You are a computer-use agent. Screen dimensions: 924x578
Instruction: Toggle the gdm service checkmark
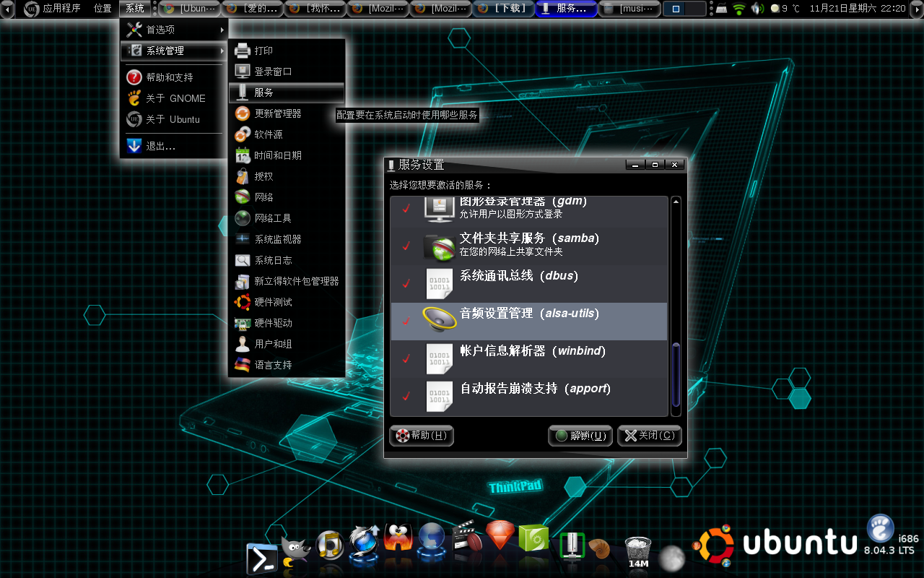[x=406, y=209]
